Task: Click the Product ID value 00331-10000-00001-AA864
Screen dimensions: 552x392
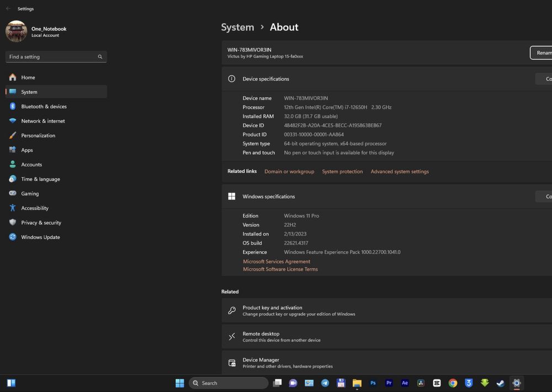Action: 314,135
